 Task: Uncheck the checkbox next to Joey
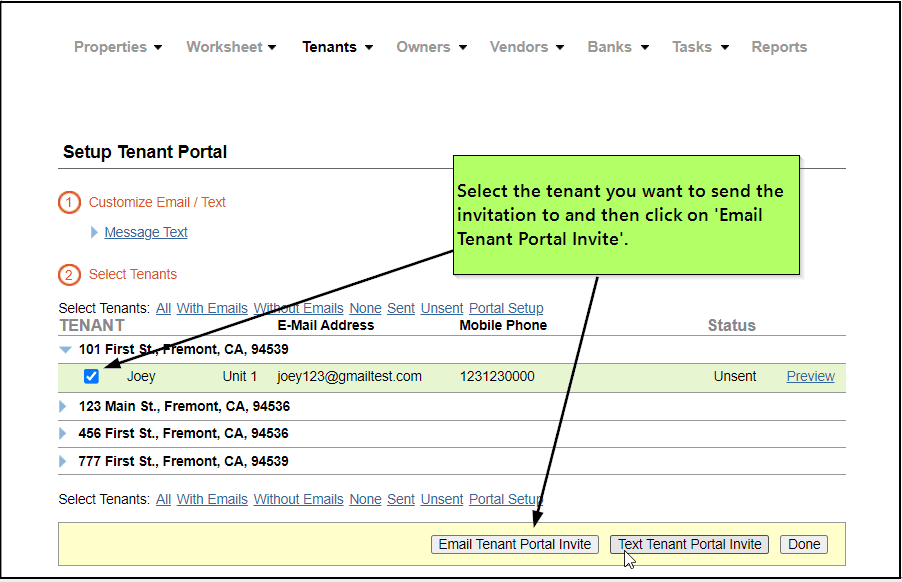coord(91,377)
